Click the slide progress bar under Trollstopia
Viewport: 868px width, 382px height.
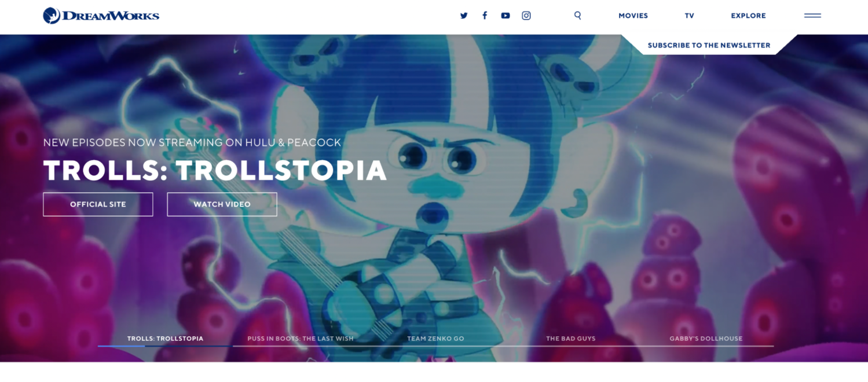[165, 346]
